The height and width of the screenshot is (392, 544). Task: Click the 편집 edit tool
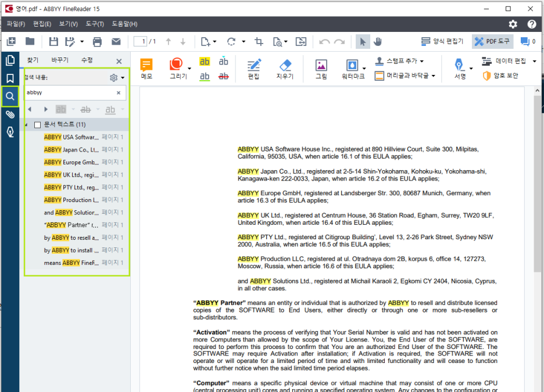coord(253,69)
